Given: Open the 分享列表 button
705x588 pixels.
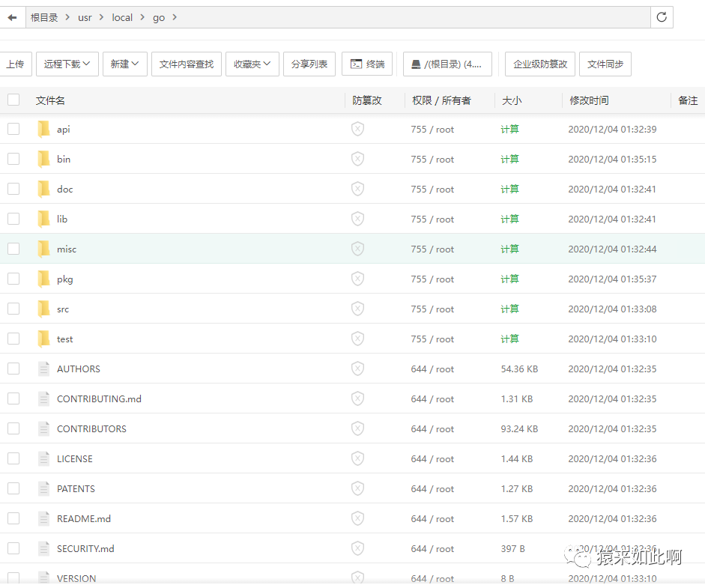Looking at the screenshot, I should click(309, 64).
